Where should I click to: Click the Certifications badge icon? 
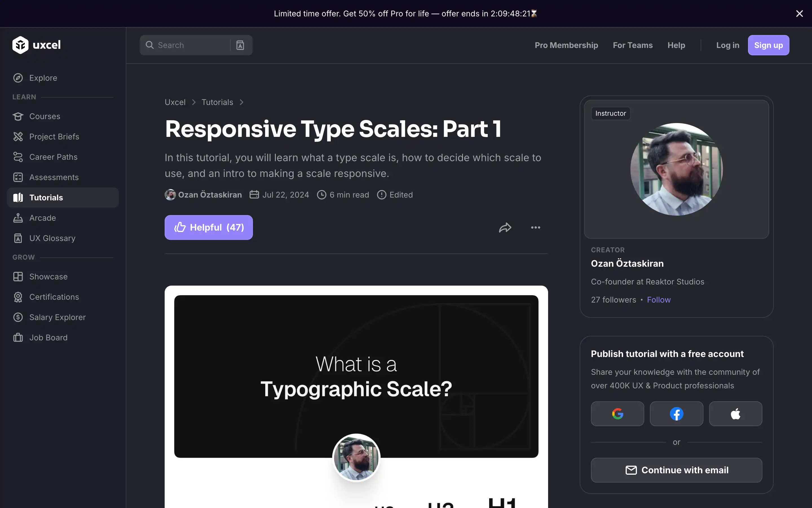[18, 297]
